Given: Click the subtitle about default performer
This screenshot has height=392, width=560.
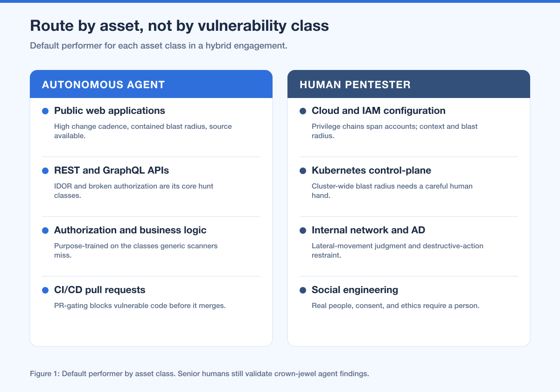Looking at the screenshot, I should coord(159,46).
